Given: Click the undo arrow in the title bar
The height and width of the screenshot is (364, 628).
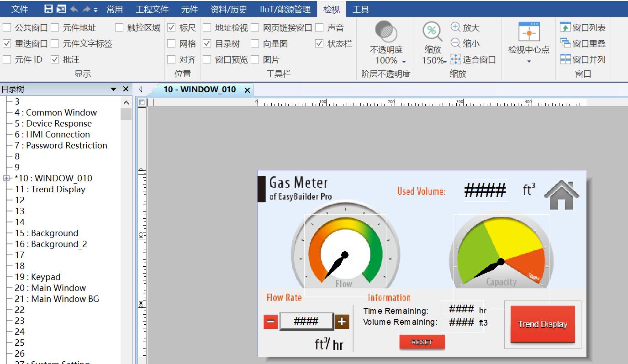Looking at the screenshot, I should 74,9.
